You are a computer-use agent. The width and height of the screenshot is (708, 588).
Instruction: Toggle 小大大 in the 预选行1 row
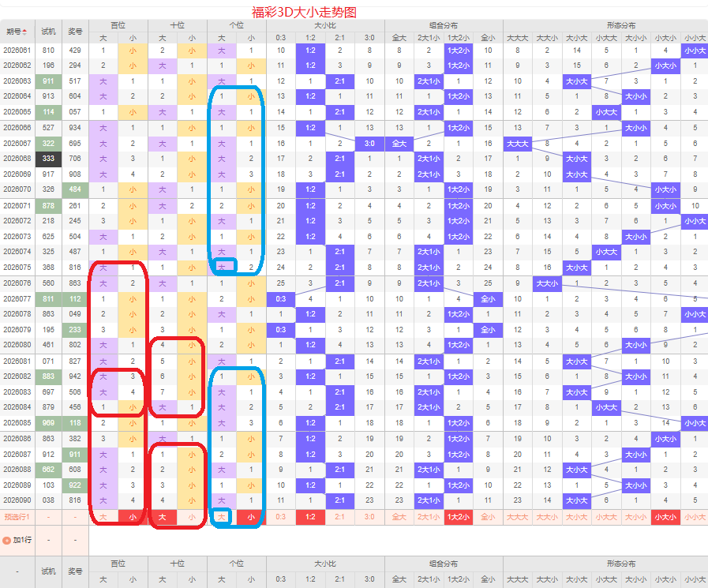606,517
